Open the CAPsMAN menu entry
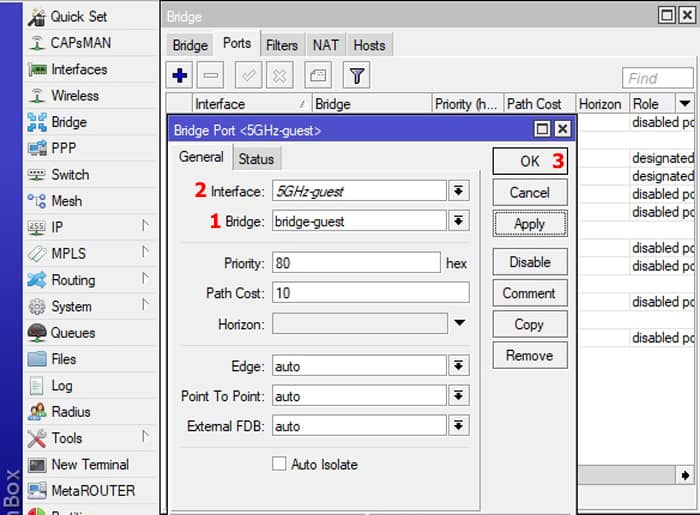Image resolution: width=700 pixels, height=515 pixels. pyautogui.click(x=91, y=43)
